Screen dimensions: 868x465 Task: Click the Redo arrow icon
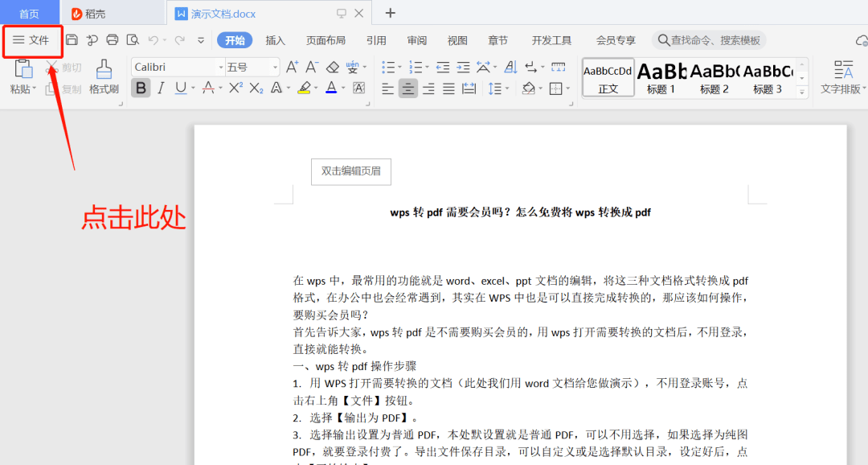tap(179, 40)
